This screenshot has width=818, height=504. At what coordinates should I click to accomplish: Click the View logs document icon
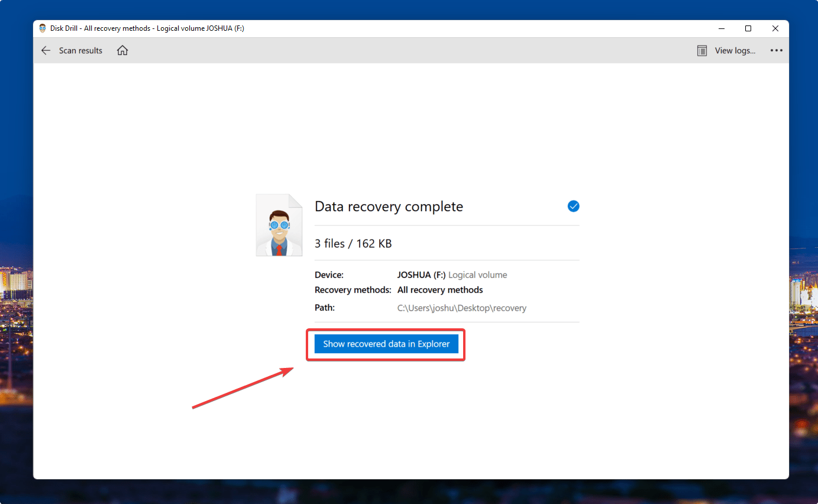coord(702,51)
